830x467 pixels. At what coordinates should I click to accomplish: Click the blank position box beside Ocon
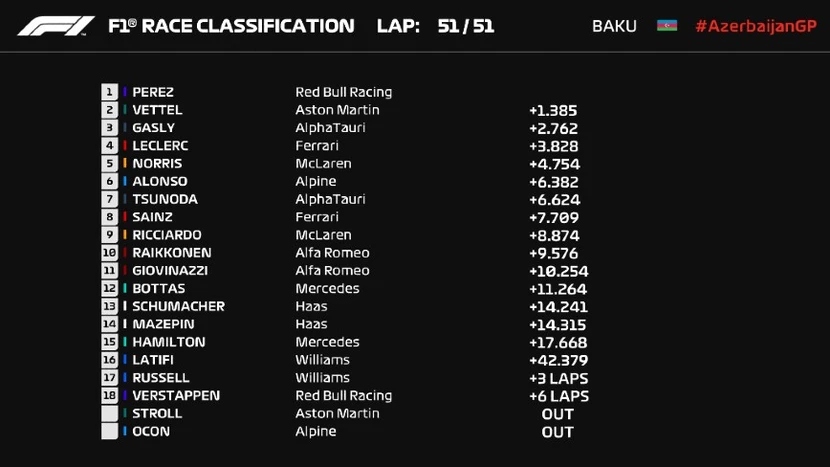[x=109, y=432]
